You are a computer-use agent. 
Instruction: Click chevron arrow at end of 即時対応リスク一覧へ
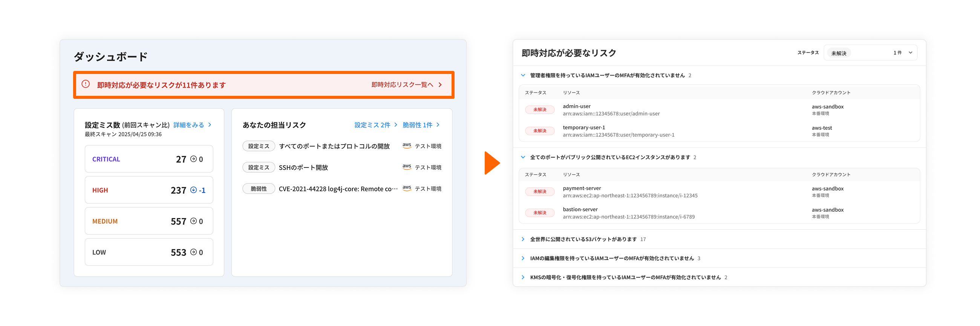coord(440,85)
